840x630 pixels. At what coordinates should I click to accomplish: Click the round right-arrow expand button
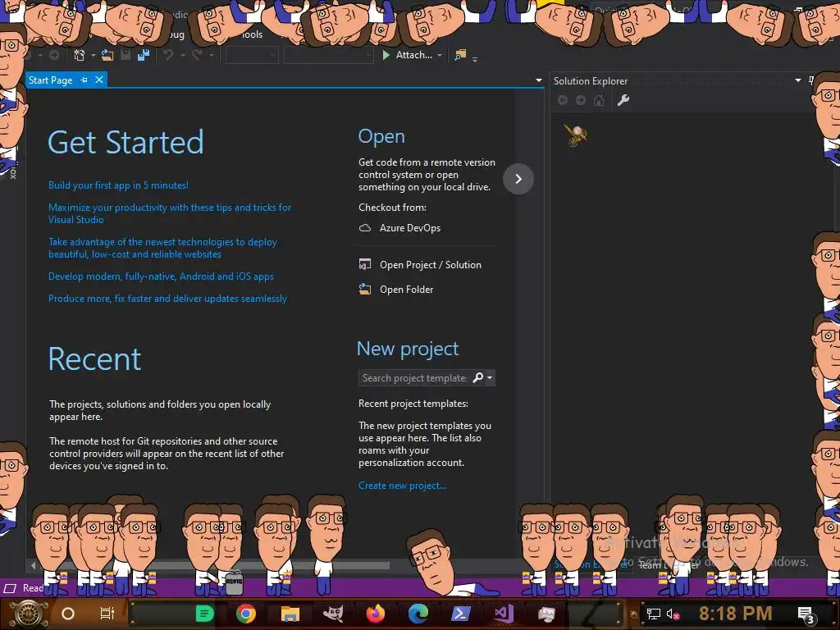tap(518, 178)
